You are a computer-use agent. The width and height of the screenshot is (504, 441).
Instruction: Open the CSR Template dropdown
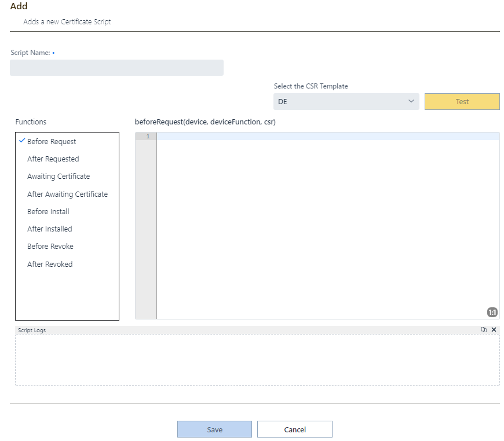click(x=346, y=101)
